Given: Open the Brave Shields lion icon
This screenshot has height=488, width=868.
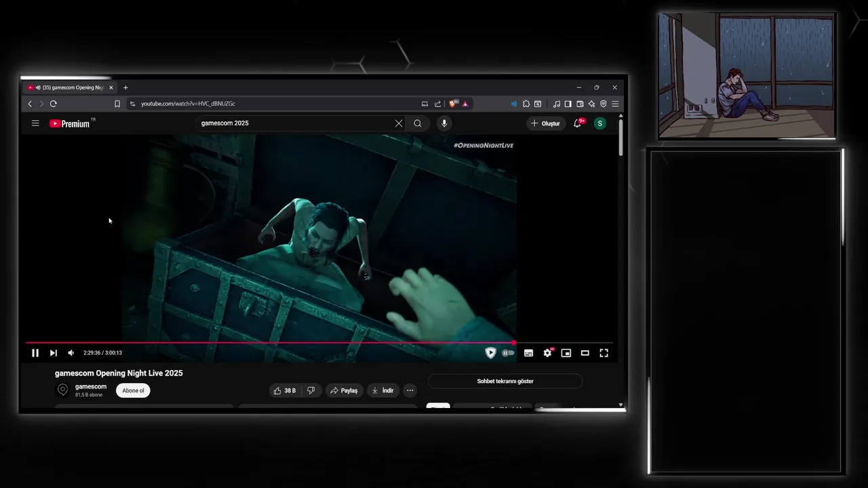Looking at the screenshot, I should (453, 104).
